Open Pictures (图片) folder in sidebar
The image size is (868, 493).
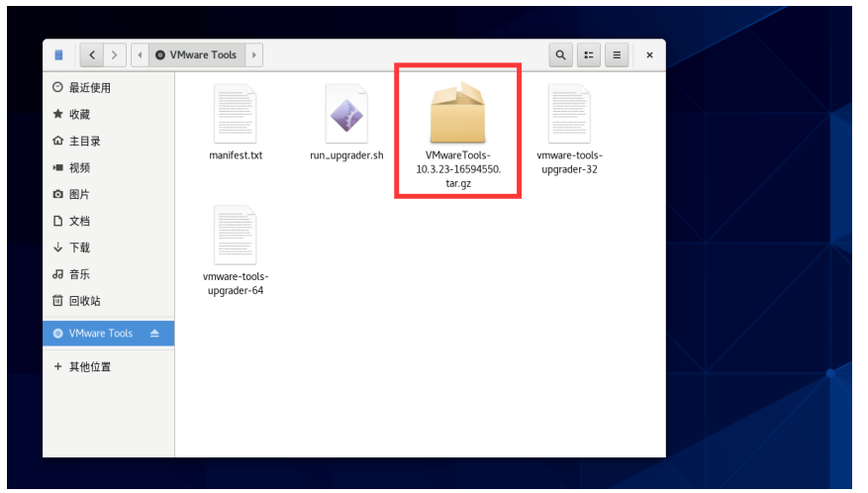coord(109,194)
